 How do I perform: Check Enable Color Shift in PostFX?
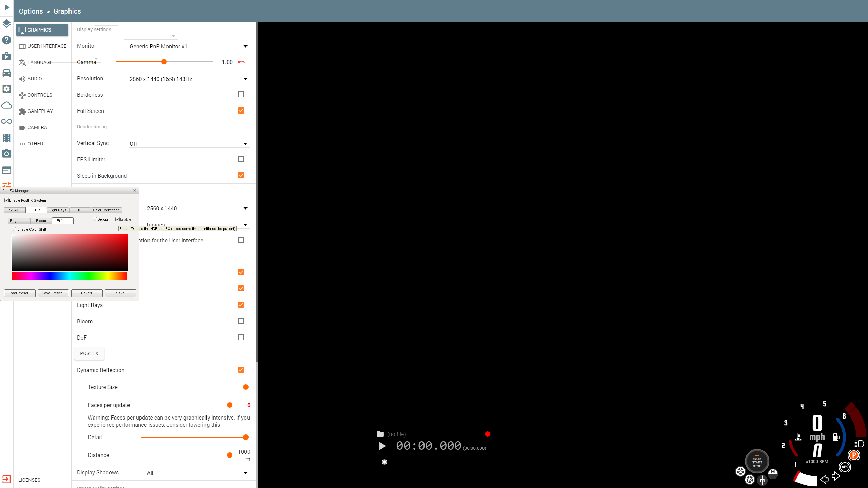pos(14,229)
